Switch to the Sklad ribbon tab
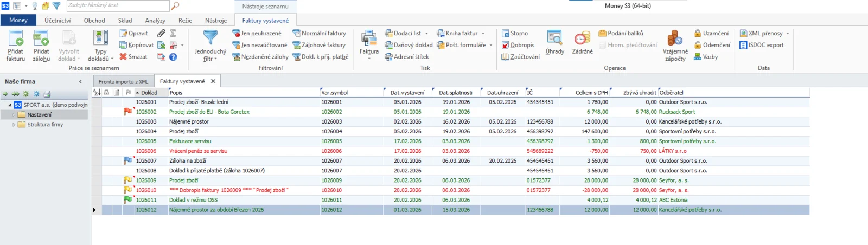Viewport: 868px width, 245px height. (x=125, y=21)
